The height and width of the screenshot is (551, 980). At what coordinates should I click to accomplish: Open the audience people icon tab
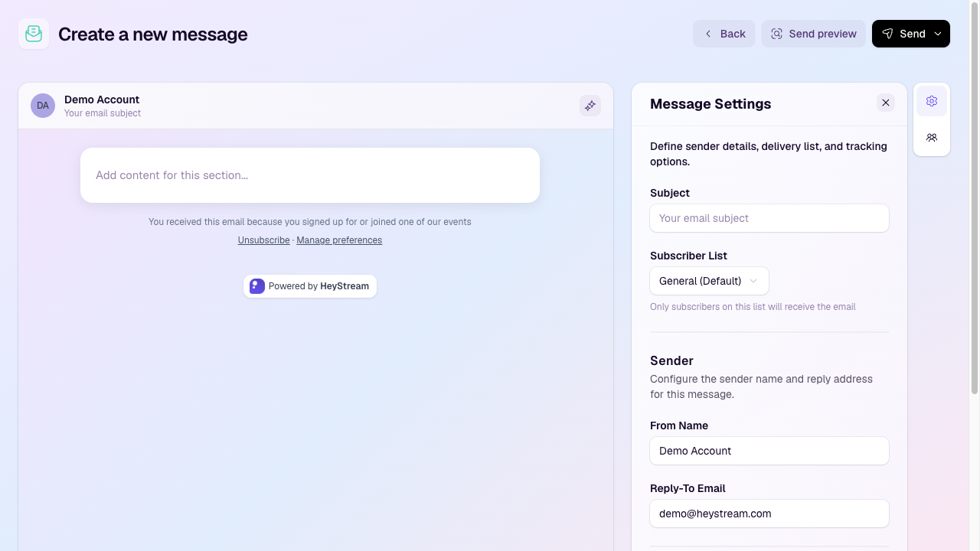(x=932, y=138)
